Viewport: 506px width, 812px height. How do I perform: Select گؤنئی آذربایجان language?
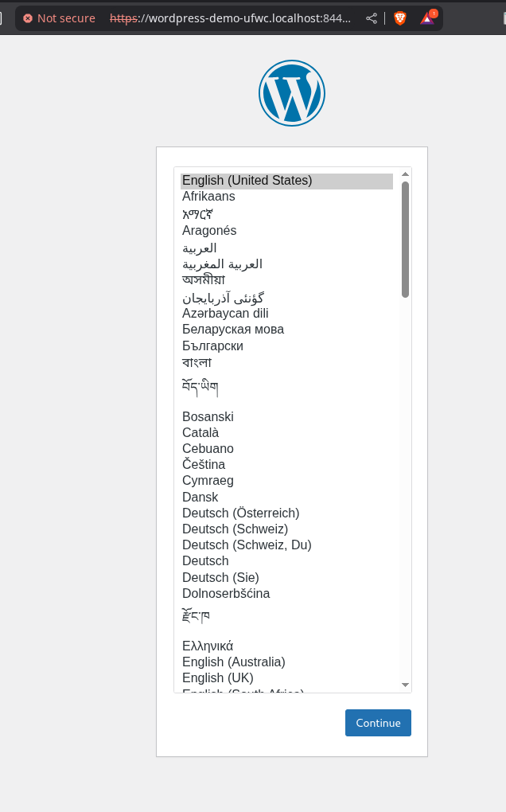(x=286, y=298)
